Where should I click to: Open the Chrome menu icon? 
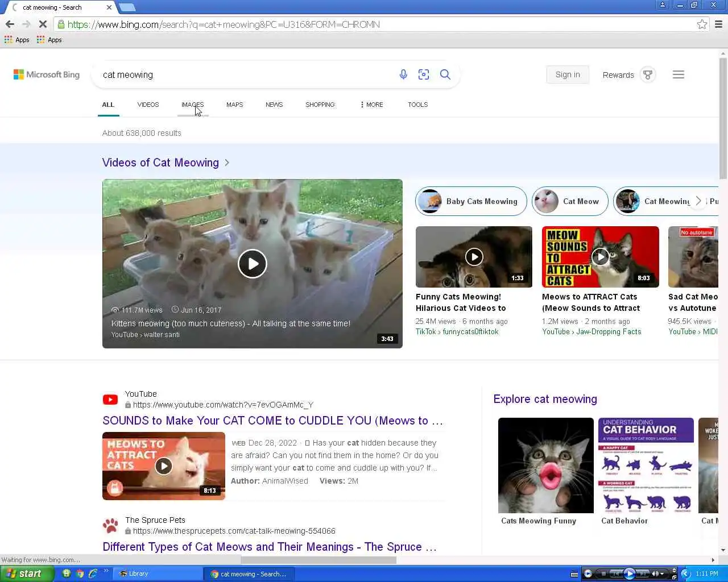(718, 24)
